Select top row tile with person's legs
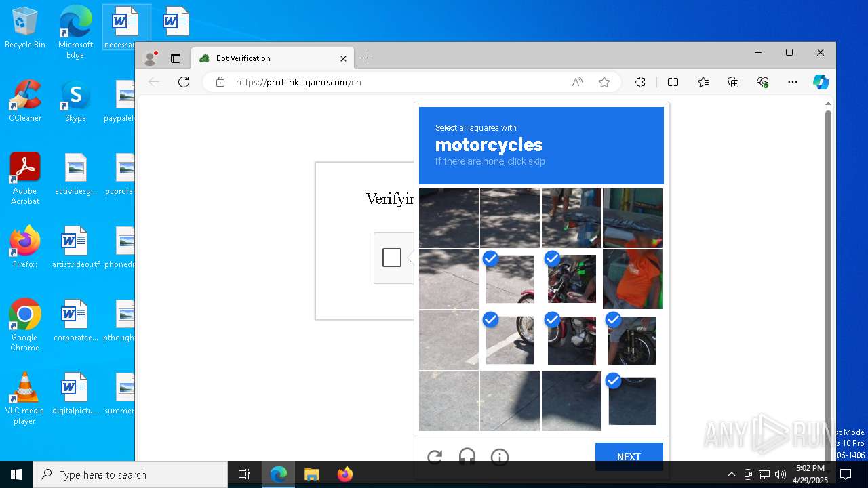 tap(572, 218)
